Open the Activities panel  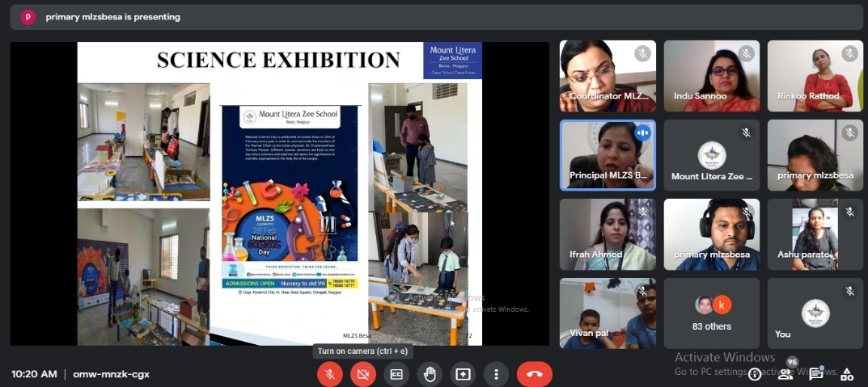pyautogui.click(x=847, y=374)
